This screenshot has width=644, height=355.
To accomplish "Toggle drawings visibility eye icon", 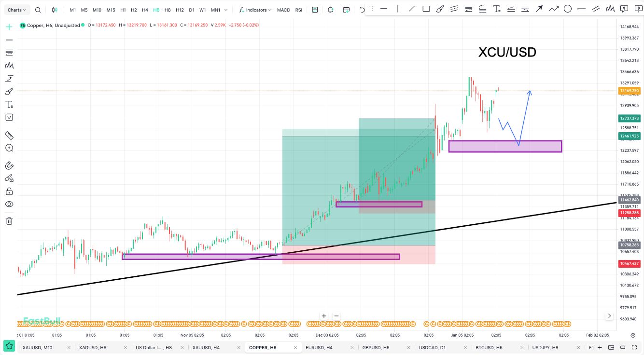I will [9, 204].
